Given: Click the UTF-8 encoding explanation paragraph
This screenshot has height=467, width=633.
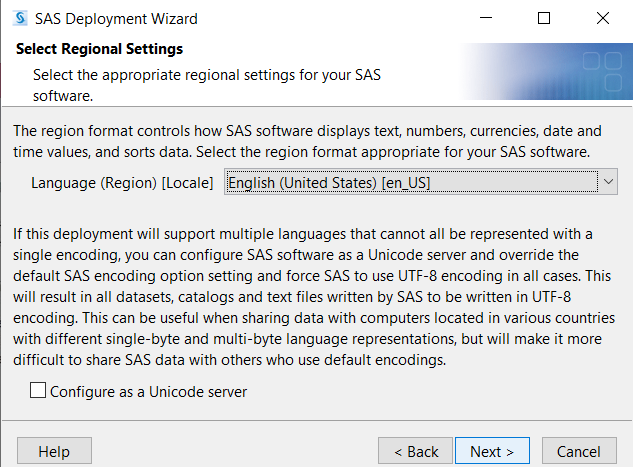Looking at the screenshot, I should tap(314, 297).
